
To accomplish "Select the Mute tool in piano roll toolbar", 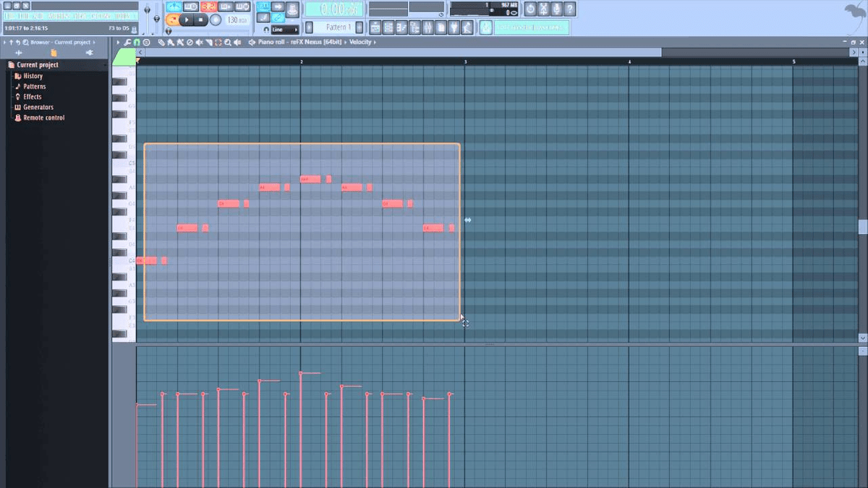I will coord(200,43).
